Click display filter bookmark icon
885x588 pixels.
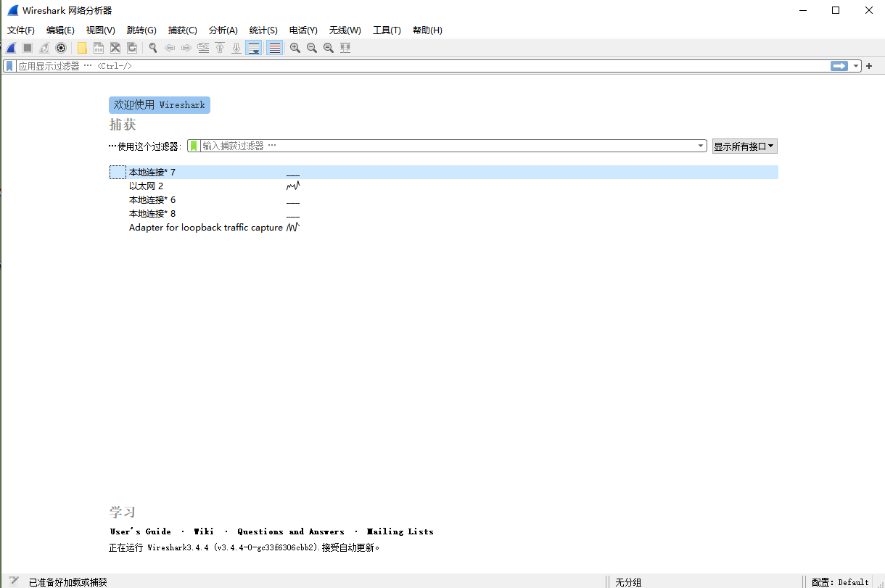click(x=9, y=66)
